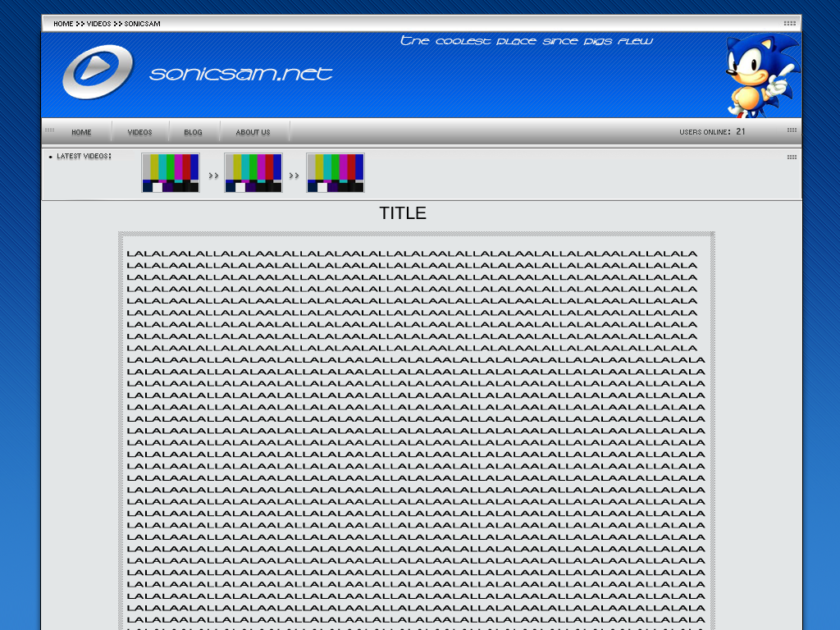
Task: Click the grip dots in breadcrumb bar
Action: [789, 24]
